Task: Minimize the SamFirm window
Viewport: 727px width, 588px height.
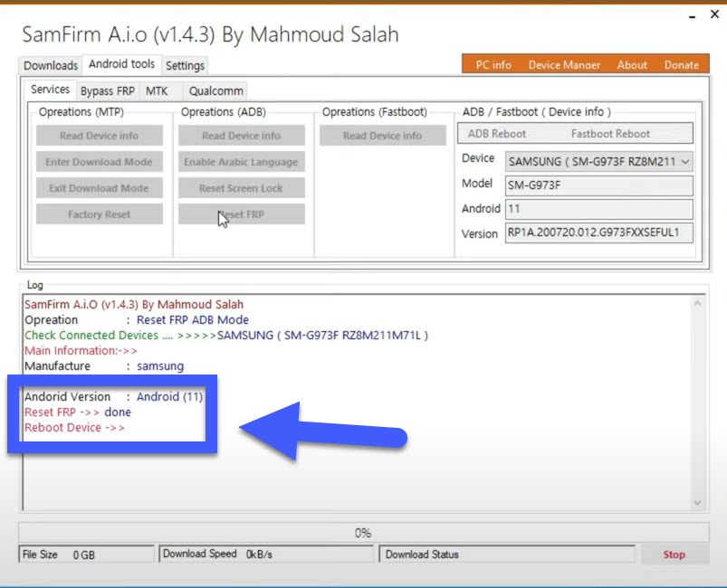Action: tap(693, 16)
